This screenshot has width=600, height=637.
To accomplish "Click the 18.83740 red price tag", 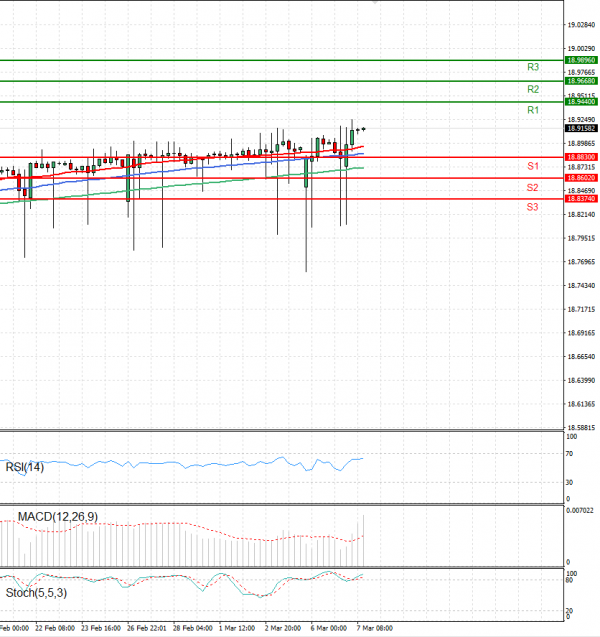I will point(581,199).
